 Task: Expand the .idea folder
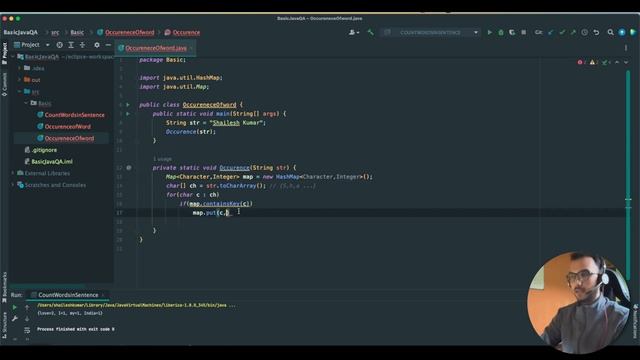coord(20,68)
